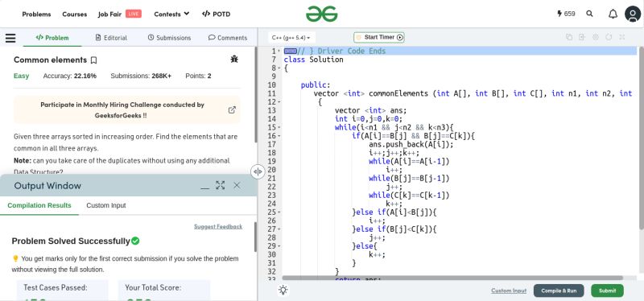Open the Monthly Hiring Challenge banner
This screenshot has width=644, height=301.
(127, 110)
